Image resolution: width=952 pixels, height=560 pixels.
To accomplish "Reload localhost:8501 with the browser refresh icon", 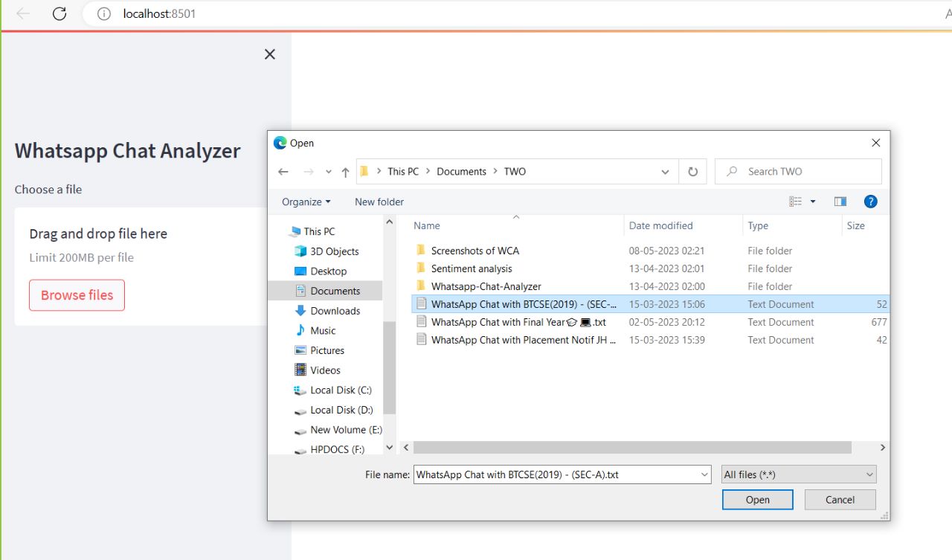I will coord(59,13).
